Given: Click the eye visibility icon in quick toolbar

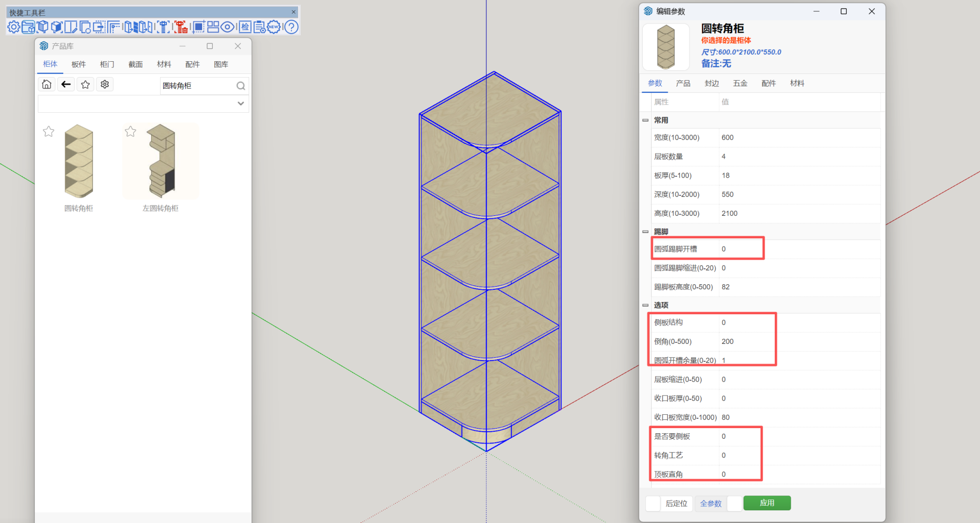Looking at the screenshot, I should tap(228, 27).
